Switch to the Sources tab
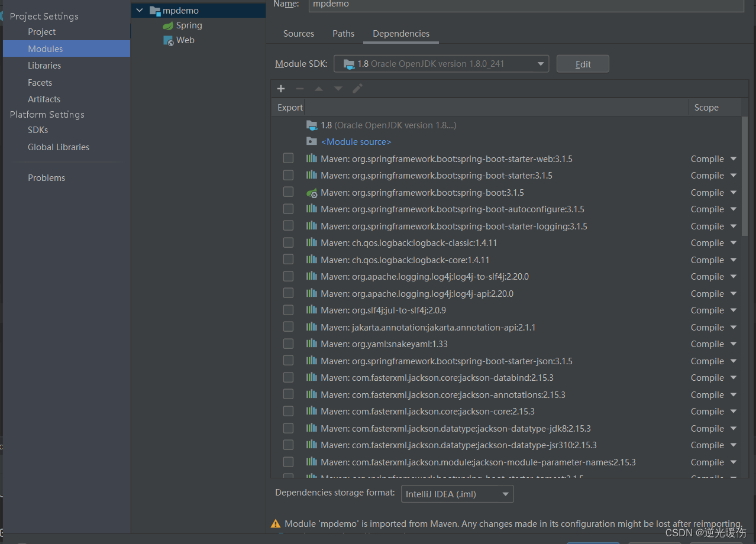 (x=298, y=34)
